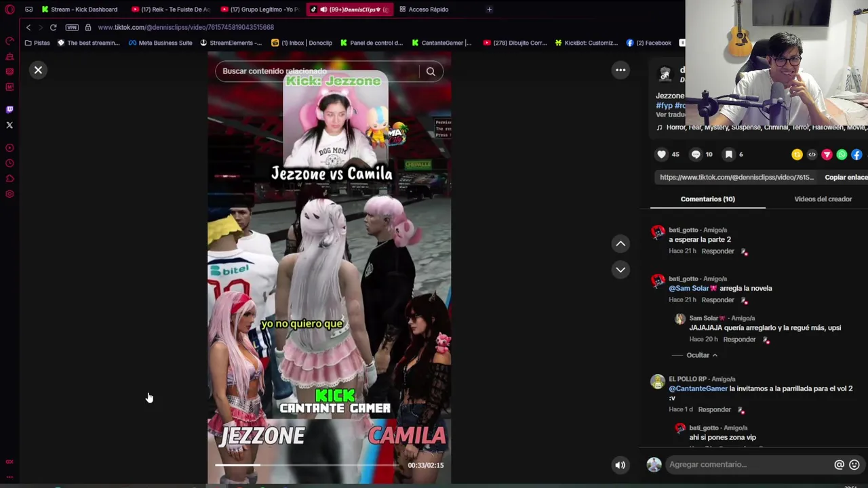Open '(1) Inbox | Donoclip' bookmark
The image size is (868, 488).
(x=302, y=43)
